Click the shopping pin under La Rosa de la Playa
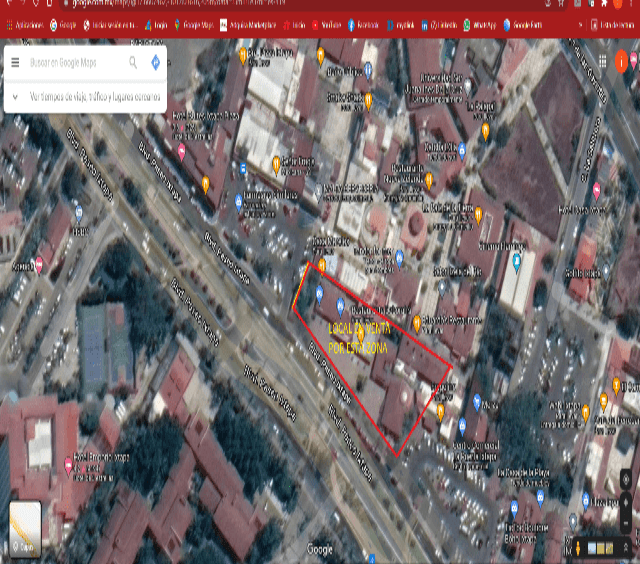640x564 pixels. (x=540, y=498)
